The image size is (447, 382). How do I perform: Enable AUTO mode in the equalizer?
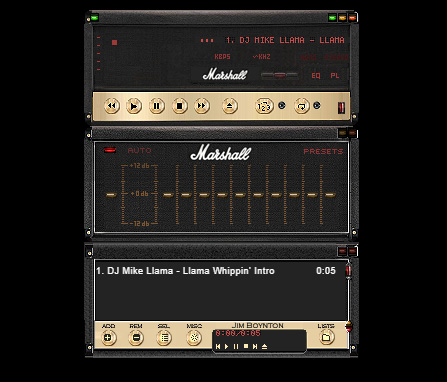tap(139, 151)
